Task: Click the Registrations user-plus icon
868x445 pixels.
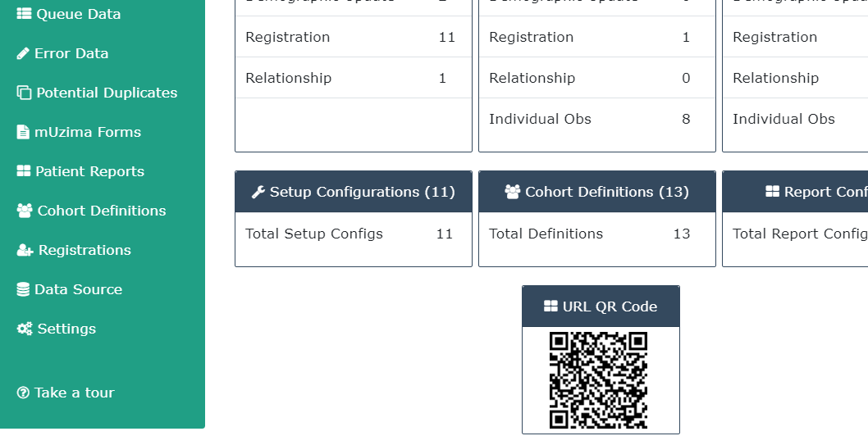Action: pos(25,250)
